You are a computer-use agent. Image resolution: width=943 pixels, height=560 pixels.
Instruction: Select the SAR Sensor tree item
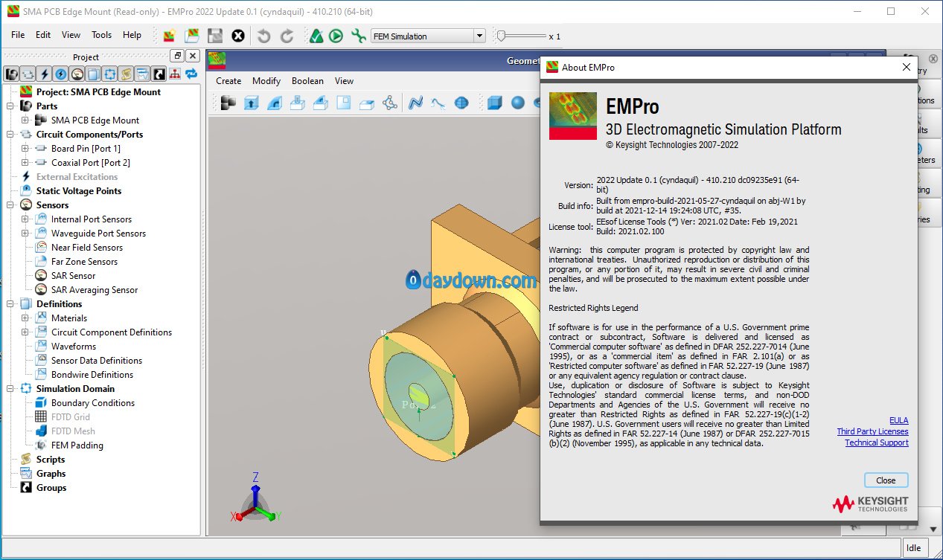73,276
